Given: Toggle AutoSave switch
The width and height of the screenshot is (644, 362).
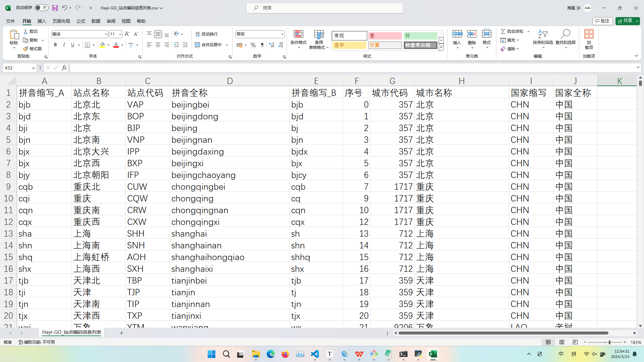Looking at the screenshot, I should tap(42, 8).
